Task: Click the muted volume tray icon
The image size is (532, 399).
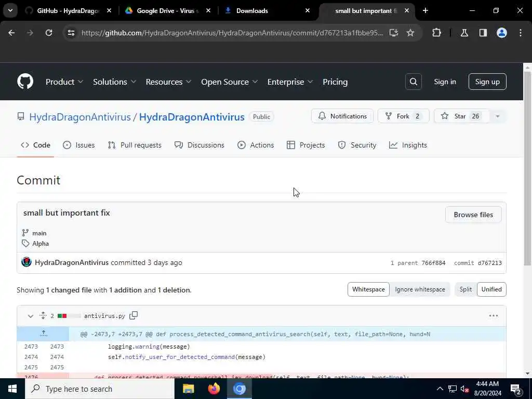Action: [x=465, y=389]
